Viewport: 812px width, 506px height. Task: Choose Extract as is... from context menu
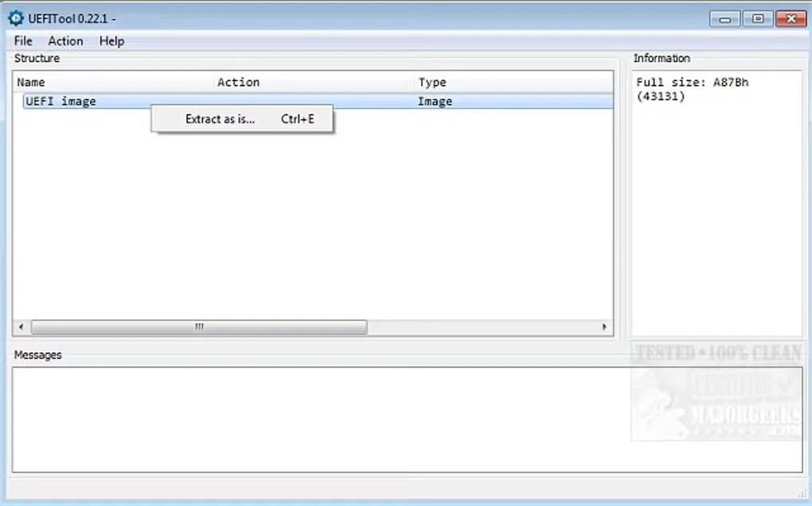(242, 119)
